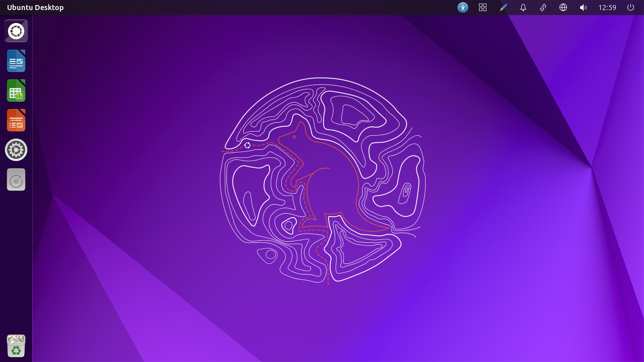Image resolution: width=644 pixels, height=362 pixels.
Task: Toggle notifications via the bell icon
Action: tap(523, 7)
